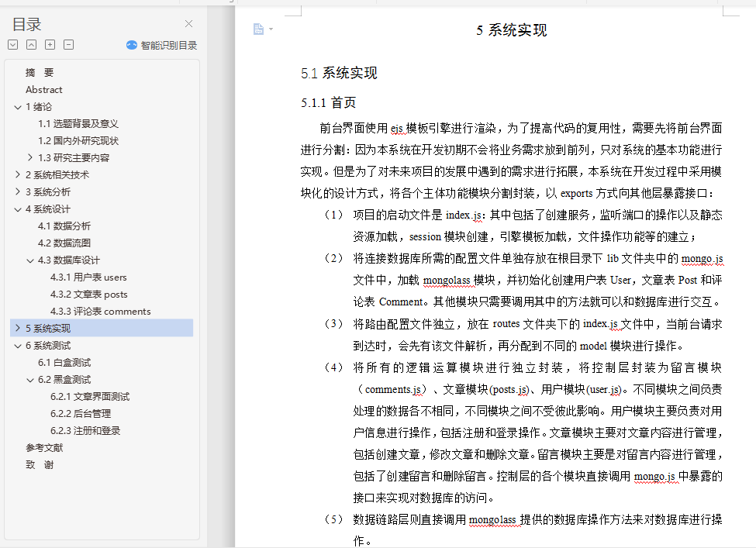Select 3 系统分析 heading
This screenshot has height=548, width=756.
click(48, 191)
